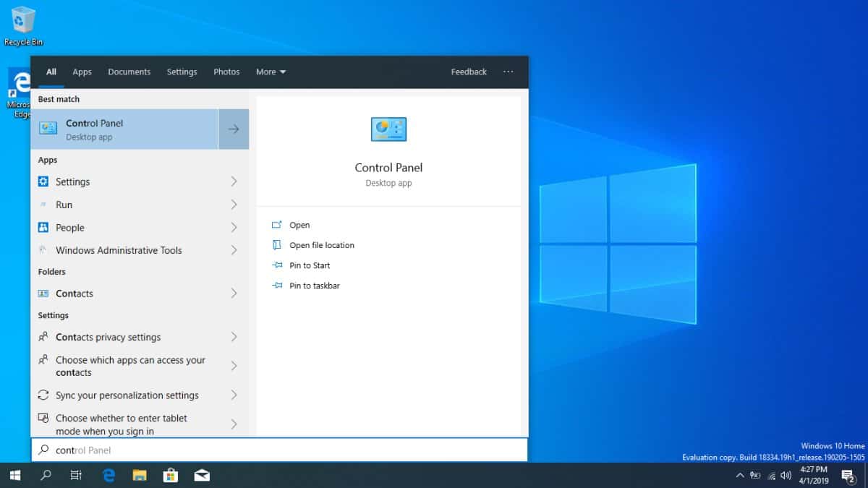
Task: Select Windows Administrative Tools result
Action: pos(140,250)
